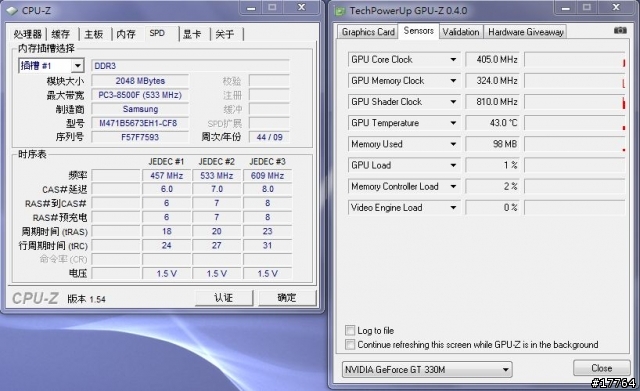
Task: Click the GPU-Z title bar app icon
Action: (x=340, y=11)
